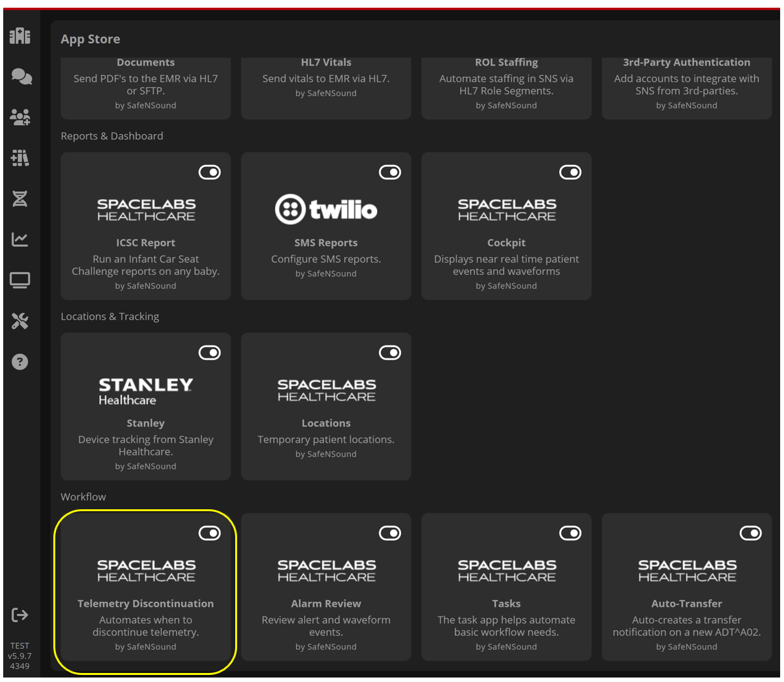Click Spacelabs logo on Tasks card
This screenshot has height=682, width=784.
506,571
